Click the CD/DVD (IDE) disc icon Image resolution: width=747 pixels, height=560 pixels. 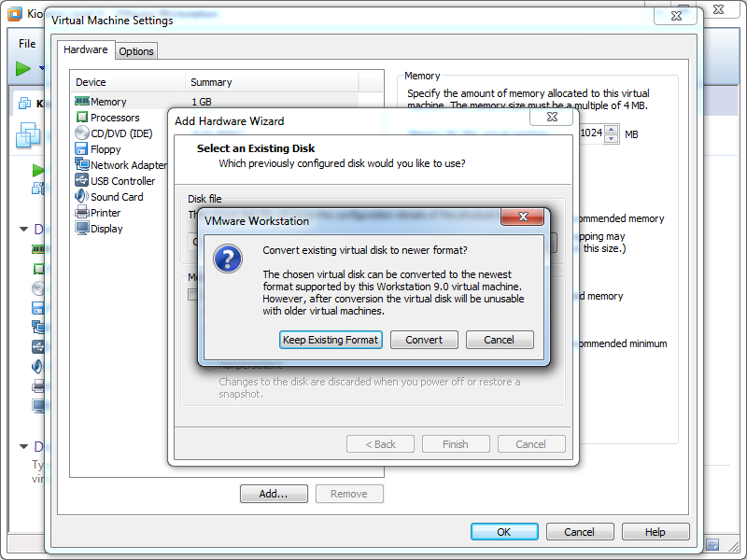click(82, 133)
